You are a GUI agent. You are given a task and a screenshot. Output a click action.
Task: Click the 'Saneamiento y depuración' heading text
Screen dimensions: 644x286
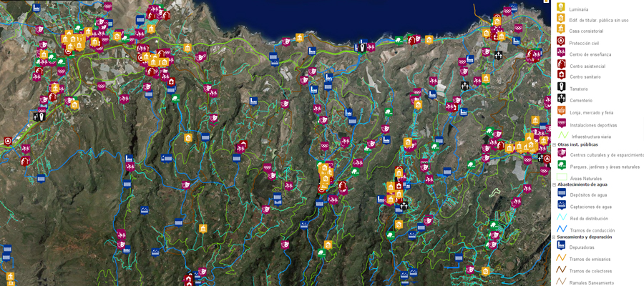click(585, 237)
